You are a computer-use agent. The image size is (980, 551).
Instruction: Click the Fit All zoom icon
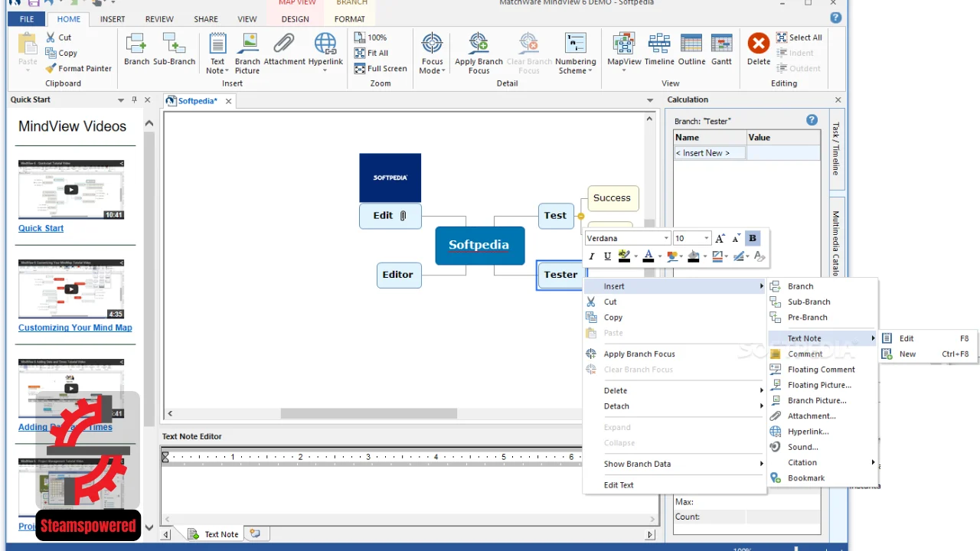360,53
